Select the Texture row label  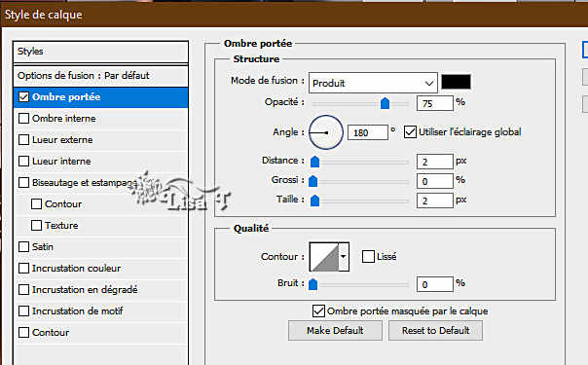(x=61, y=225)
